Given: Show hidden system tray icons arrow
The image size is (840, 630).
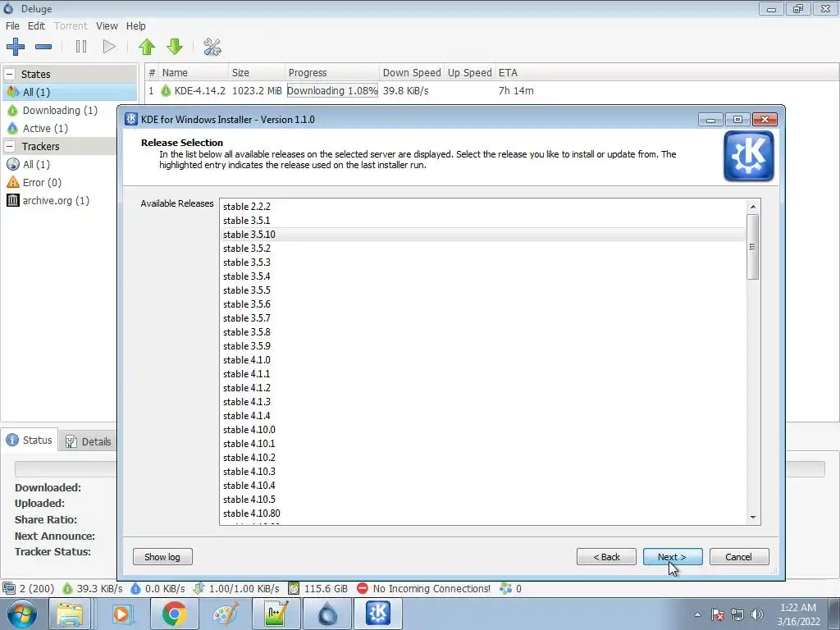Looking at the screenshot, I should click(x=697, y=614).
